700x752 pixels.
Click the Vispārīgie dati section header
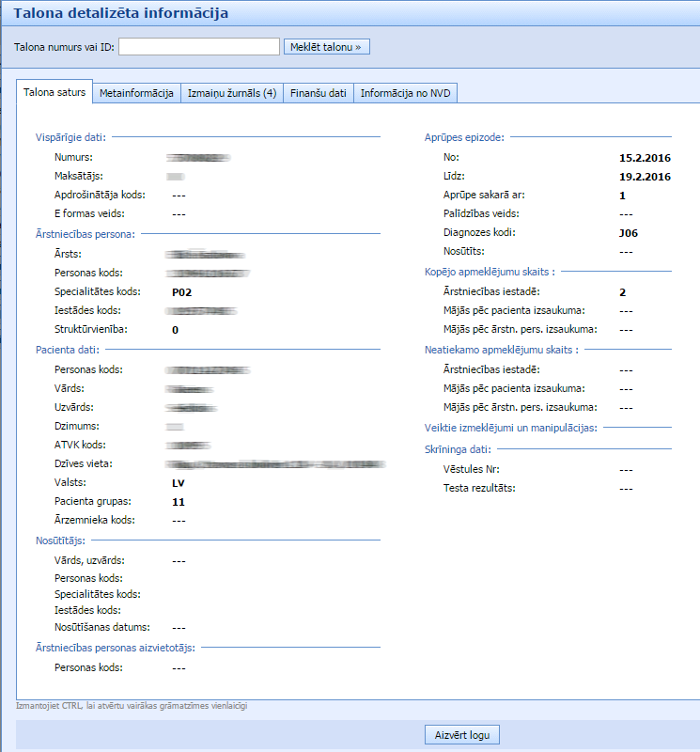pyautogui.click(x=70, y=137)
